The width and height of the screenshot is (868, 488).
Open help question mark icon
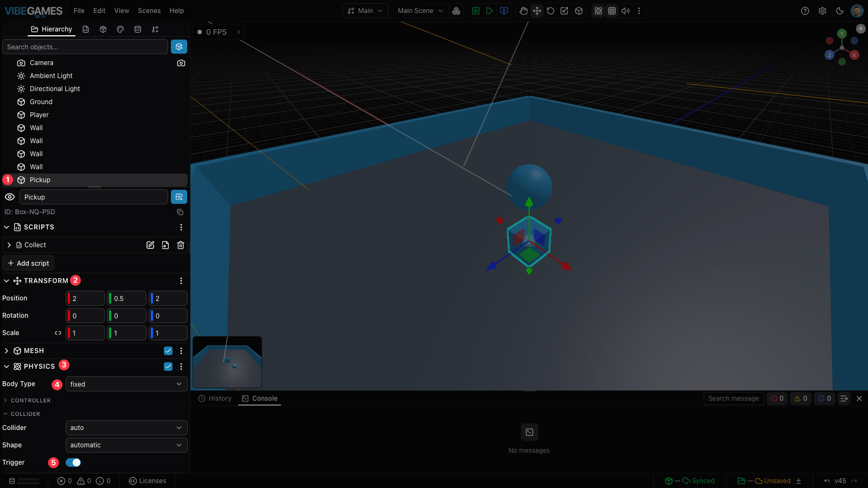805,11
